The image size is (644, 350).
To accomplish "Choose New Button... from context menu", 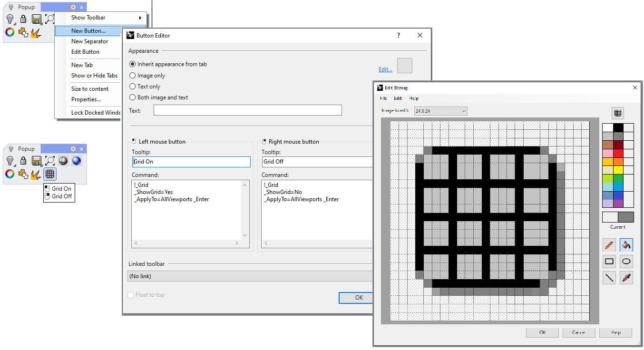I will [88, 31].
